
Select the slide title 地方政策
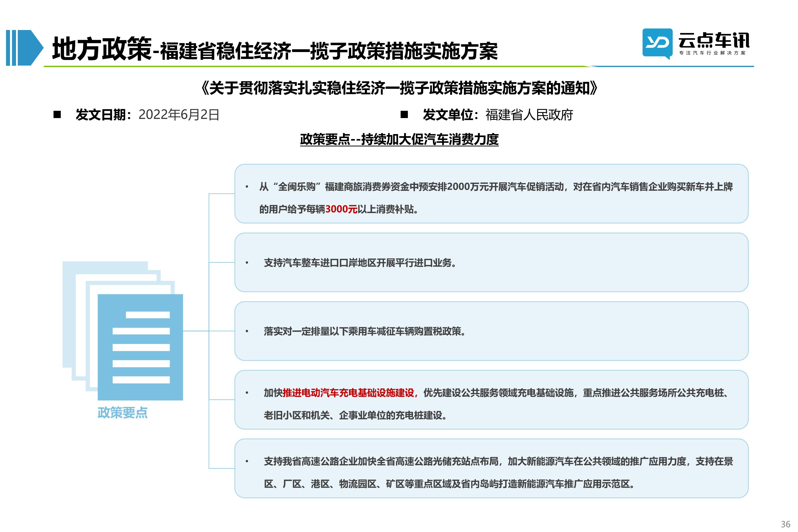[x=102, y=49]
